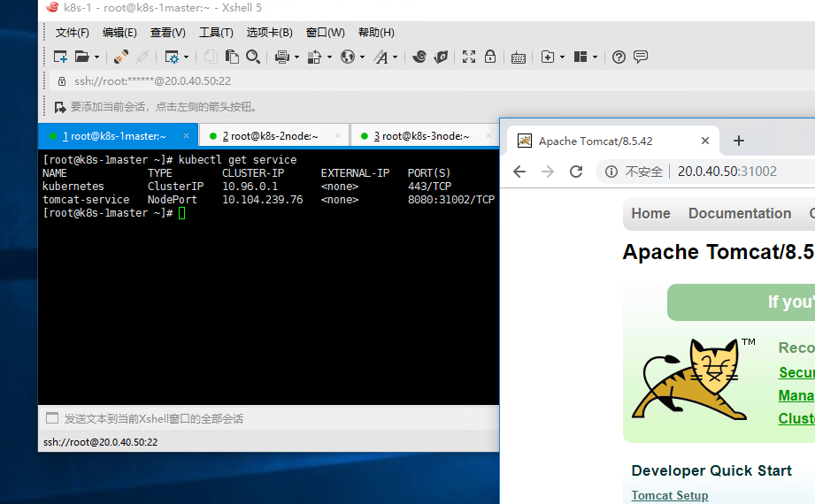Click the browser Back arrow
Viewport: 815px width, 504px height.
[x=519, y=172]
